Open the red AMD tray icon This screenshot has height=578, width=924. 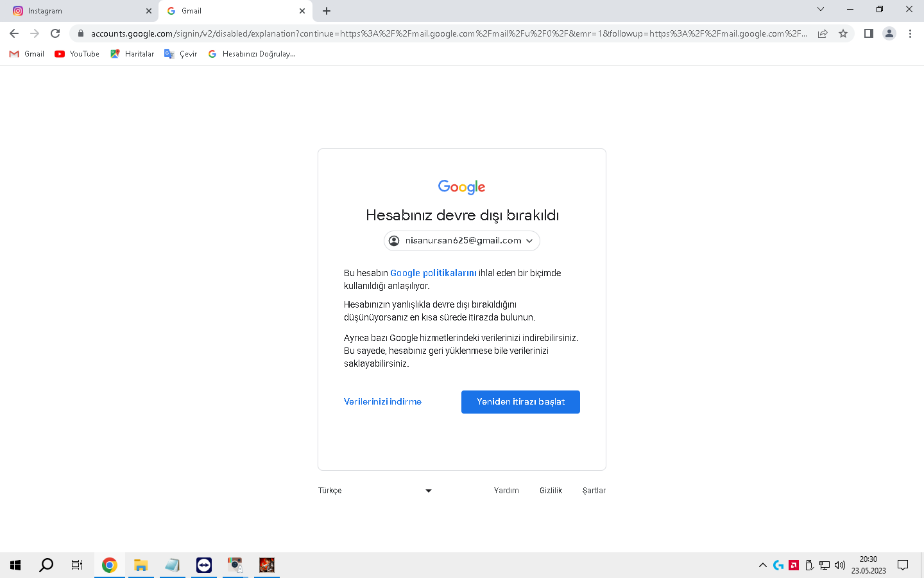tap(794, 565)
